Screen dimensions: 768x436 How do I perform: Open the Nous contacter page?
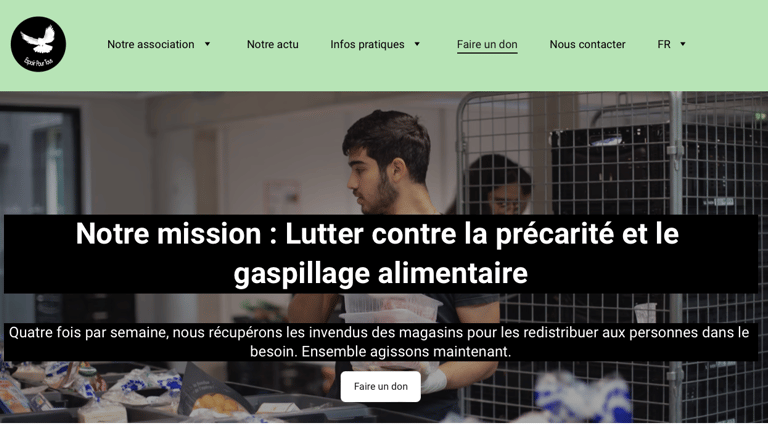tap(587, 44)
